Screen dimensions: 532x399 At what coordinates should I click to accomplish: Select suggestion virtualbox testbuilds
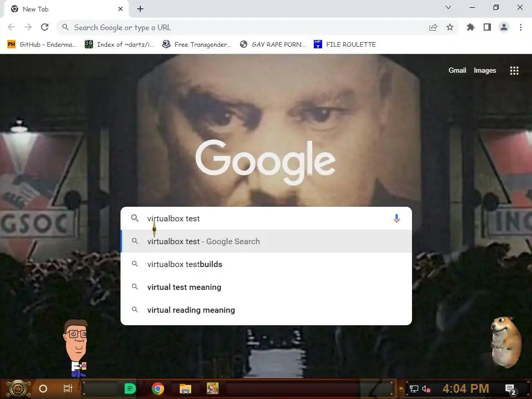pos(267,264)
